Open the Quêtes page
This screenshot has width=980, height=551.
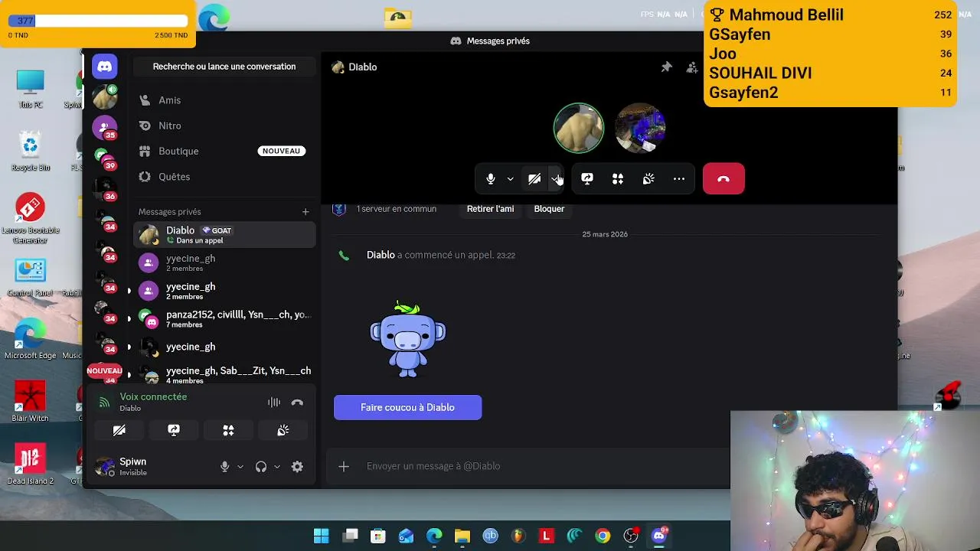(224, 177)
